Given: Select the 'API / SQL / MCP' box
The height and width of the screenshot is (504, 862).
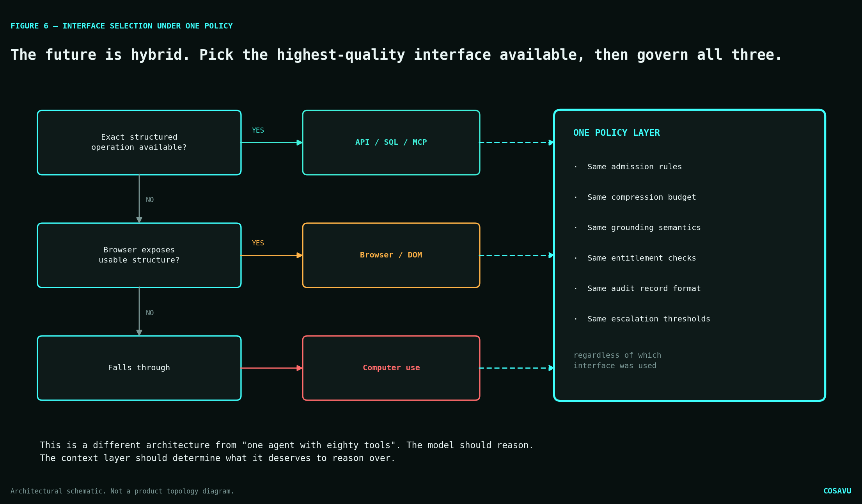Looking at the screenshot, I should (x=391, y=142).
